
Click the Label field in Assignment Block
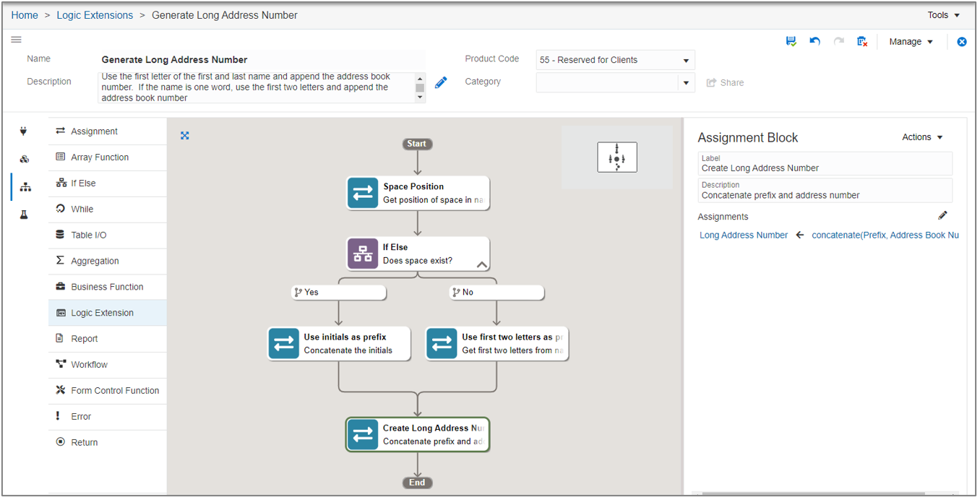tap(825, 163)
